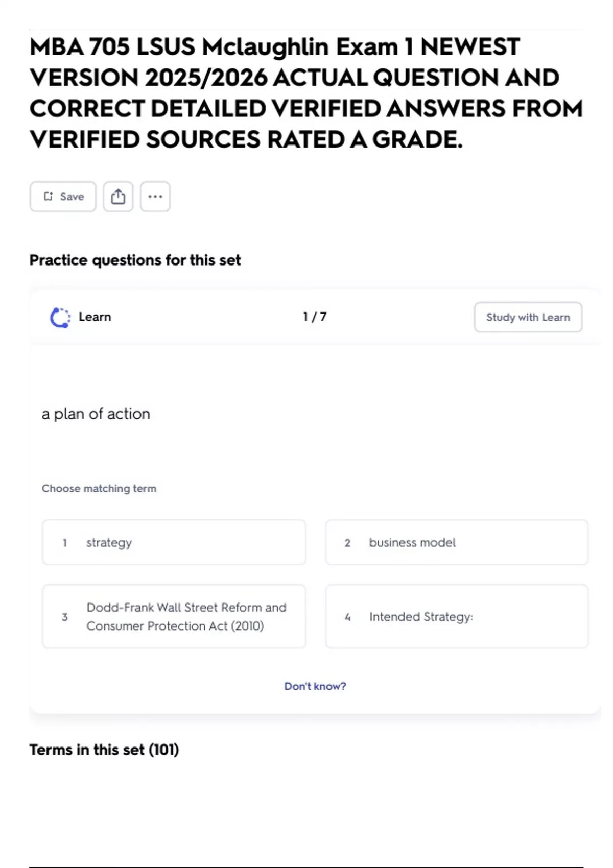Click "Terms in this set (101)" heading
Viewport: 613px width, 868px height.
click(104, 750)
